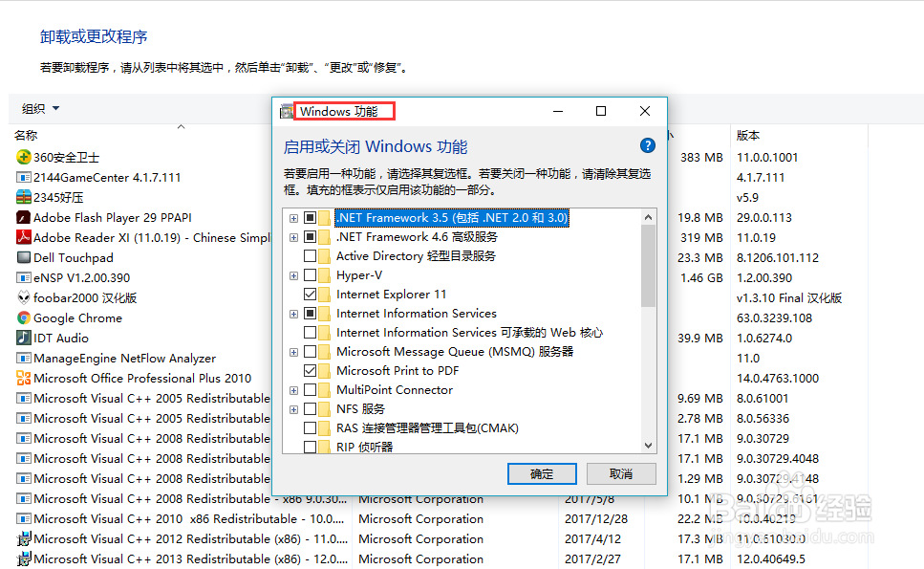Toggle the .NET Framework 4.6 高级服务 checkbox

(x=310, y=237)
